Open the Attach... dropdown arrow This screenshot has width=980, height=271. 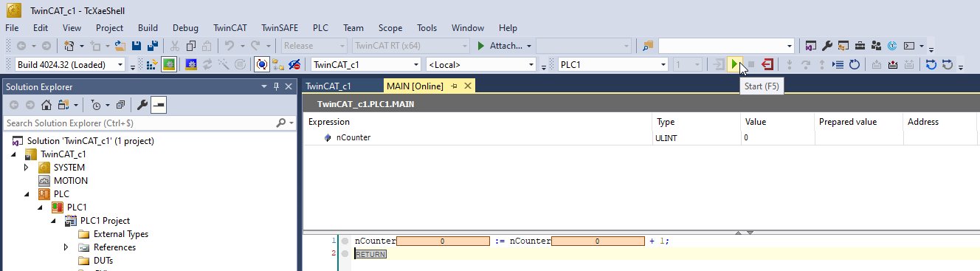coord(529,46)
